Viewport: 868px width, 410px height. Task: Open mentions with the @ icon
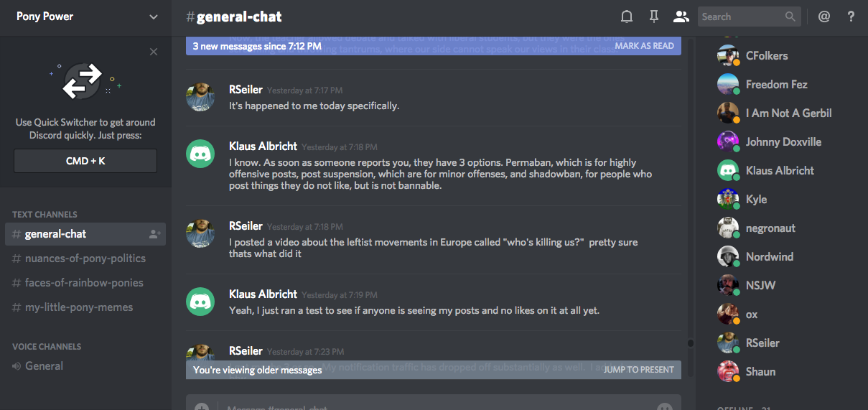point(824,17)
